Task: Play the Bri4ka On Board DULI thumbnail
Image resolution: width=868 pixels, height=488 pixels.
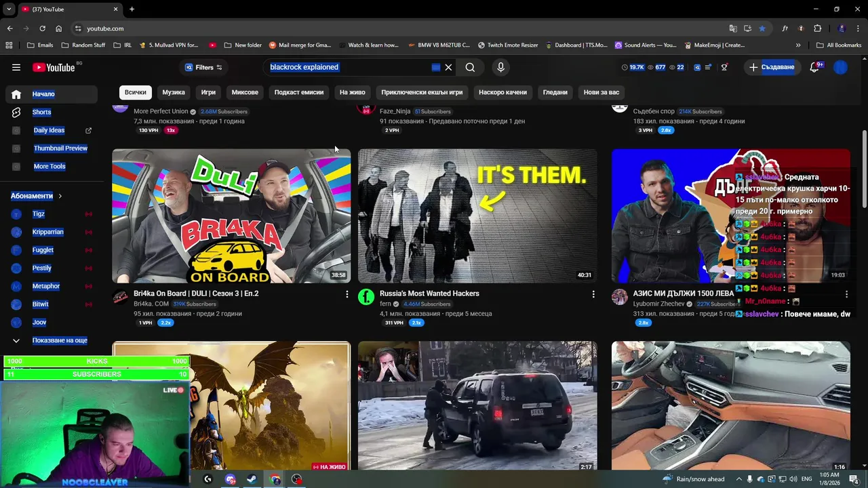Action: coord(231,216)
